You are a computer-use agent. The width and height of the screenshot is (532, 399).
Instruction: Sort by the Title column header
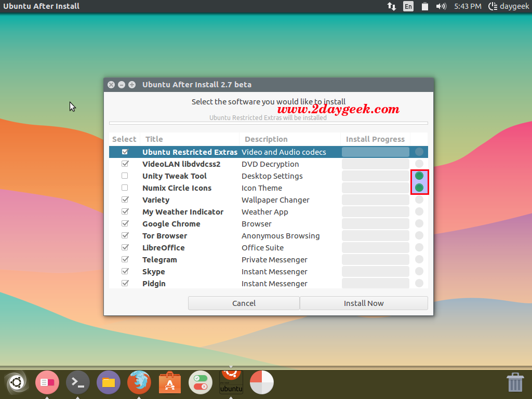tap(189, 139)
